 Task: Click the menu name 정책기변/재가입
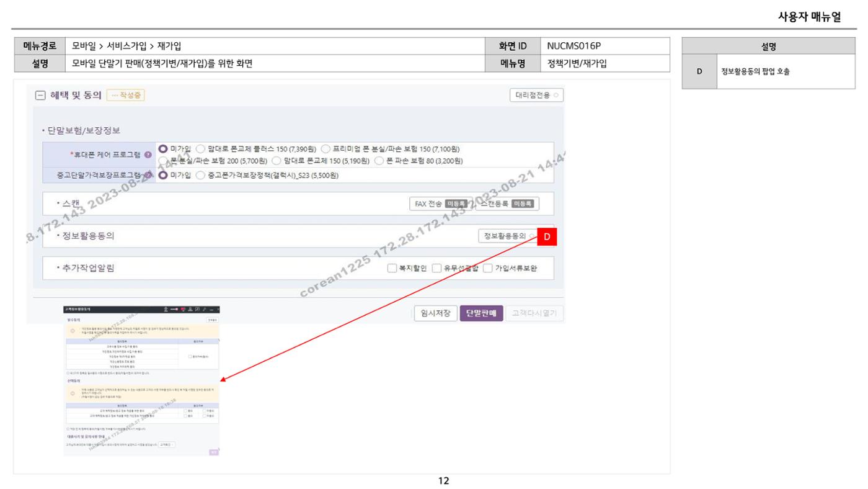coord(577,63)
